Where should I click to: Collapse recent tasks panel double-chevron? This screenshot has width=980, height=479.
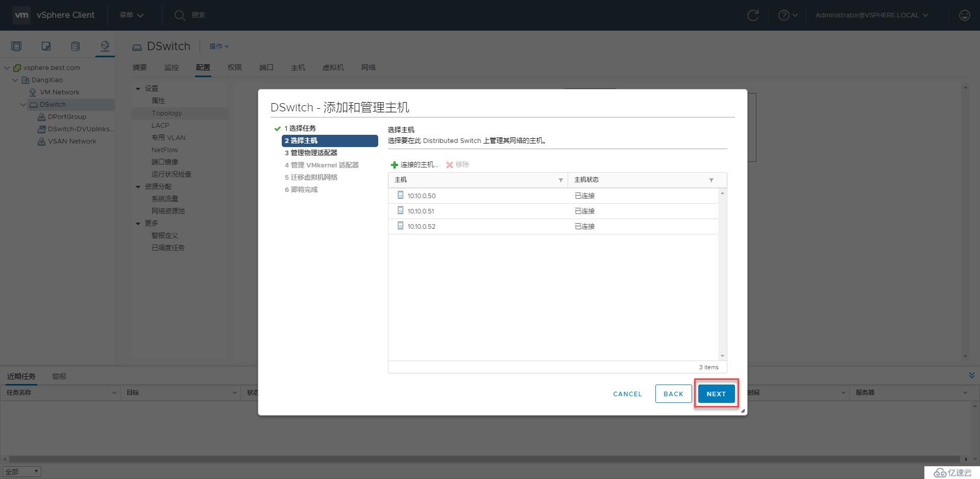(x=972, y=375)
